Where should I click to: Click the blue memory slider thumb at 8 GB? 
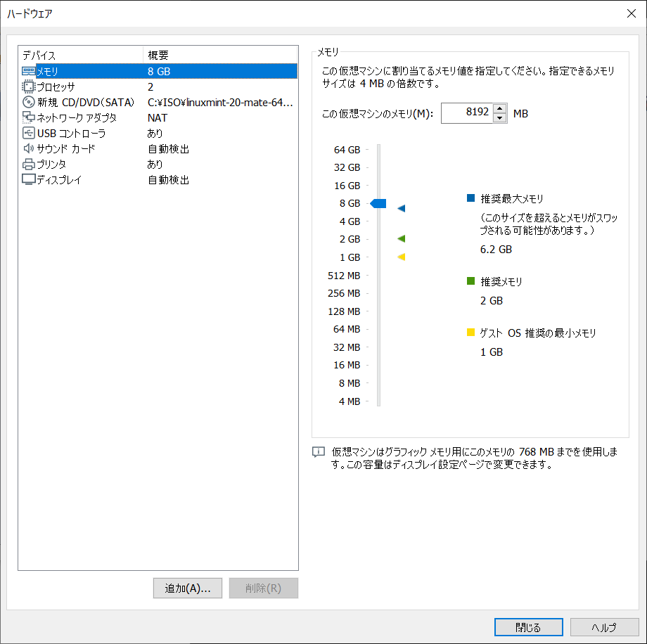[x=378, y=203]
